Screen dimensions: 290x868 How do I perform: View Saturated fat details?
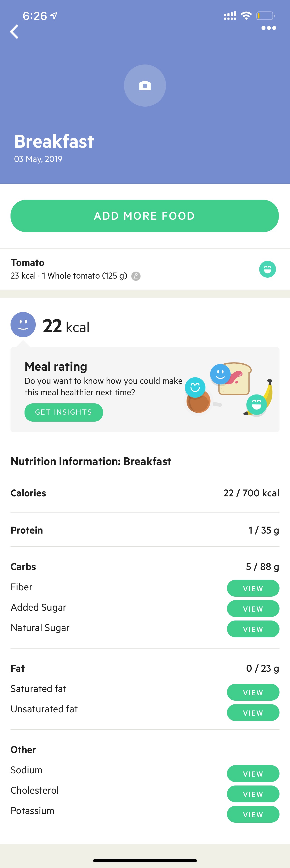[x=253, y=692]
